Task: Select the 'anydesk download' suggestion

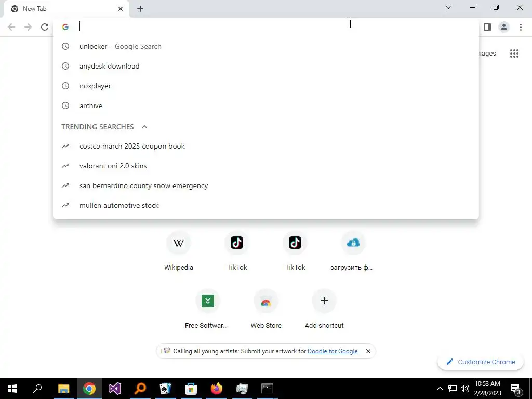Action: (x=266, y=66)
